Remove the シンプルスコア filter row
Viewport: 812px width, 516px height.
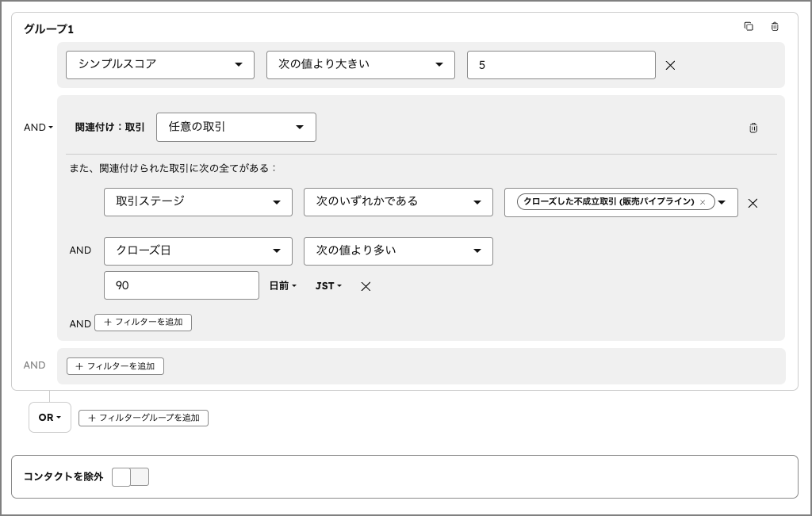click(x=670, y=66)
